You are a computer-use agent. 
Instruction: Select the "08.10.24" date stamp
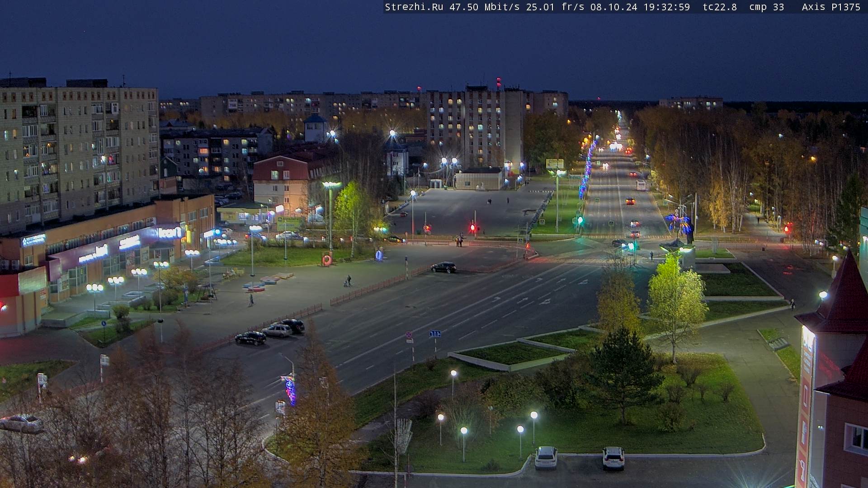[x=614, y=7]
